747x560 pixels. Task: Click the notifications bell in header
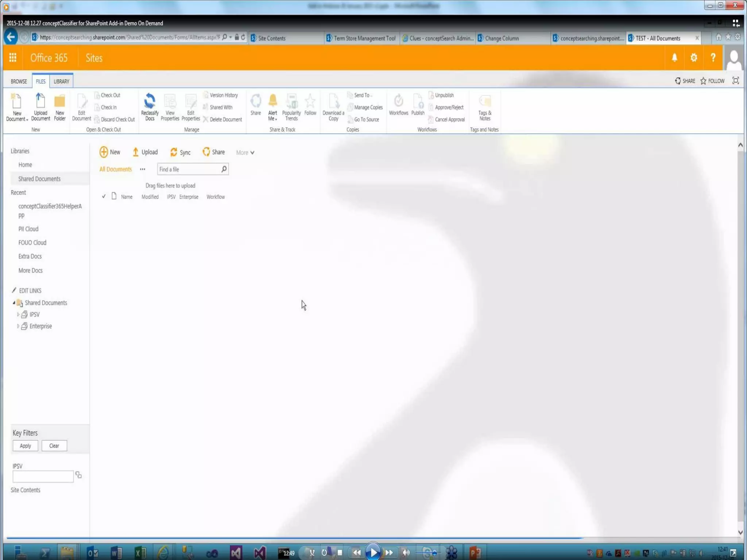click(674, 58)
